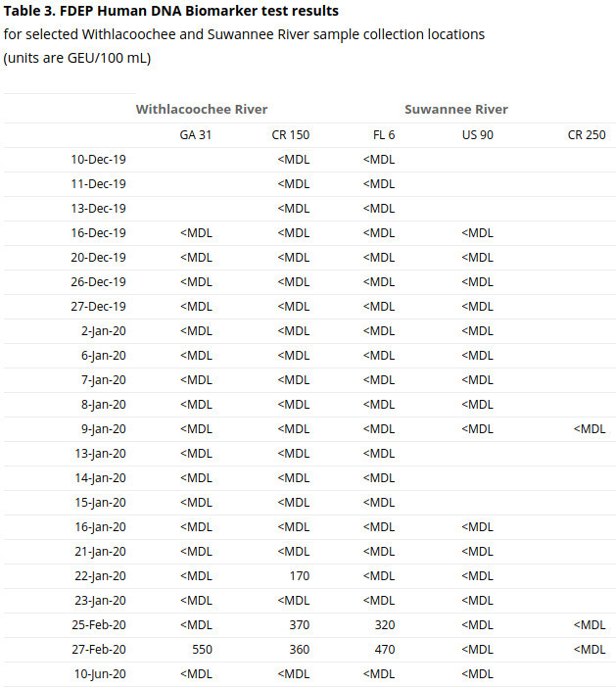Select the 9-Jan-20 date row label
The width and height of the screenshot is (616, 688).
[x=104, y=428]
